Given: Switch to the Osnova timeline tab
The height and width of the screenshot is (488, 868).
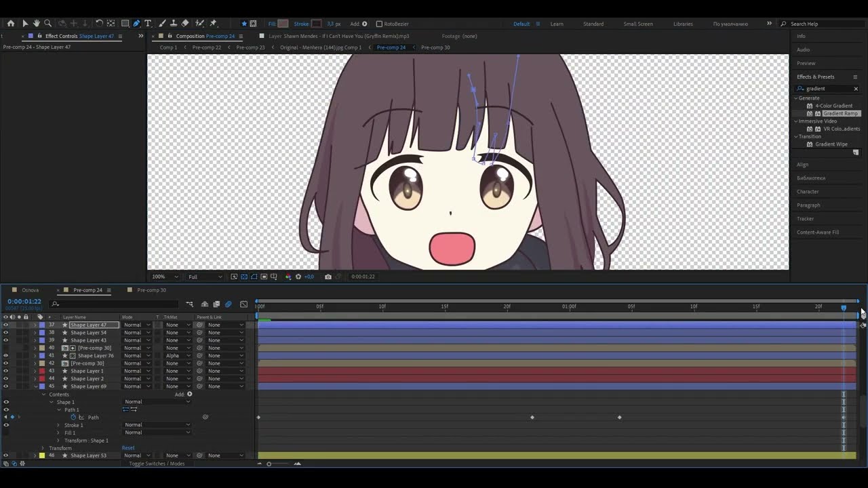Looking at the screenshot, I should 30,290.
